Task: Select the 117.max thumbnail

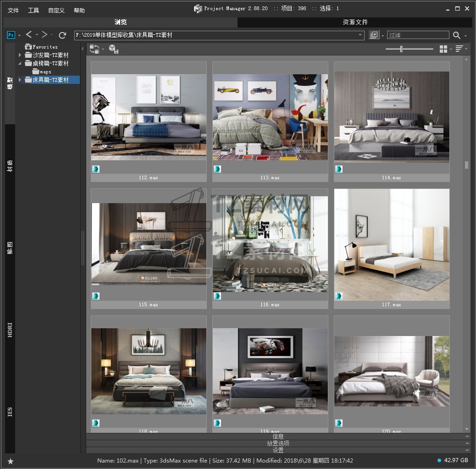Action: coord(392,245)
